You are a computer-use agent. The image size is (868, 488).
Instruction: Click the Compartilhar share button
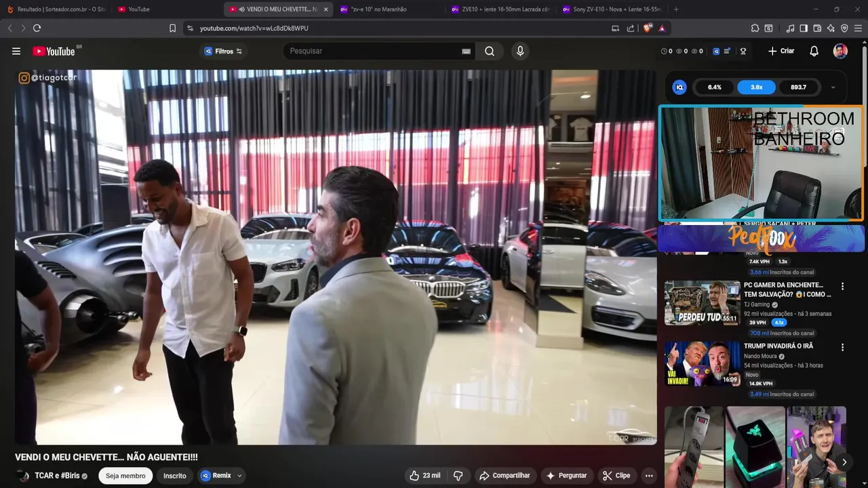505,475
